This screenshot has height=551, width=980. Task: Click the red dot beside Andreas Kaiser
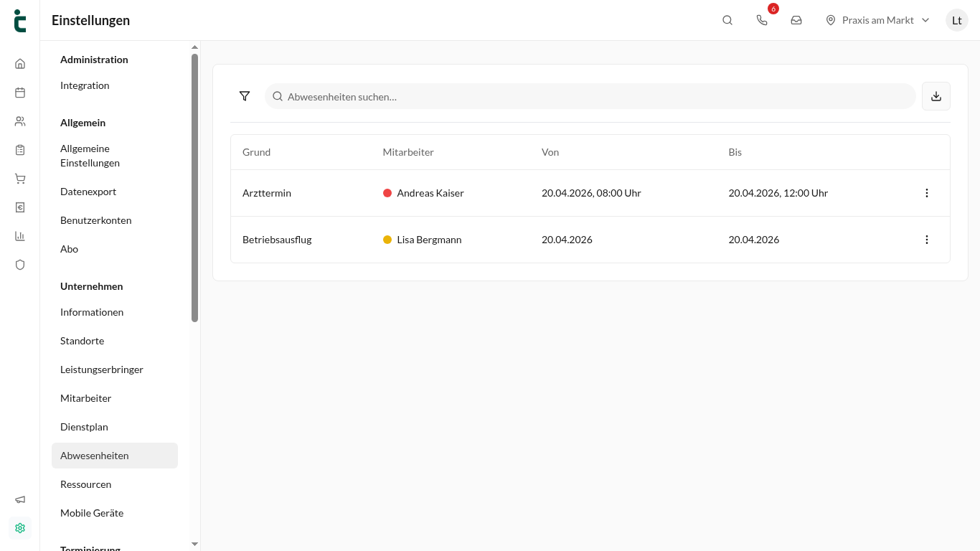click(x=387, y=193)
